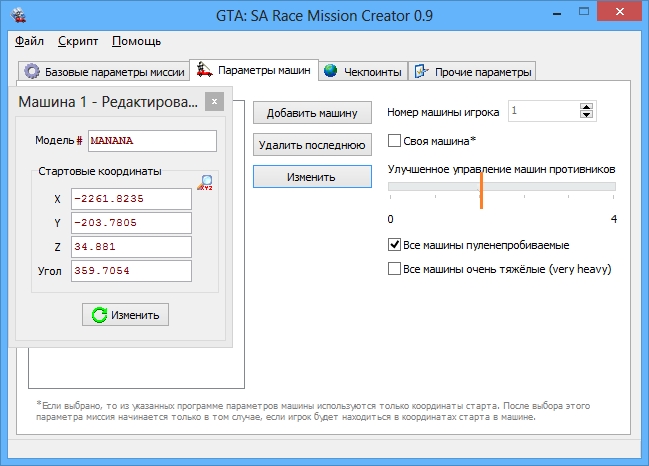This screenshot has height=466, width=649.
Task: Enable Все машины очень тяжёлые option
Action: click(395, 269)
